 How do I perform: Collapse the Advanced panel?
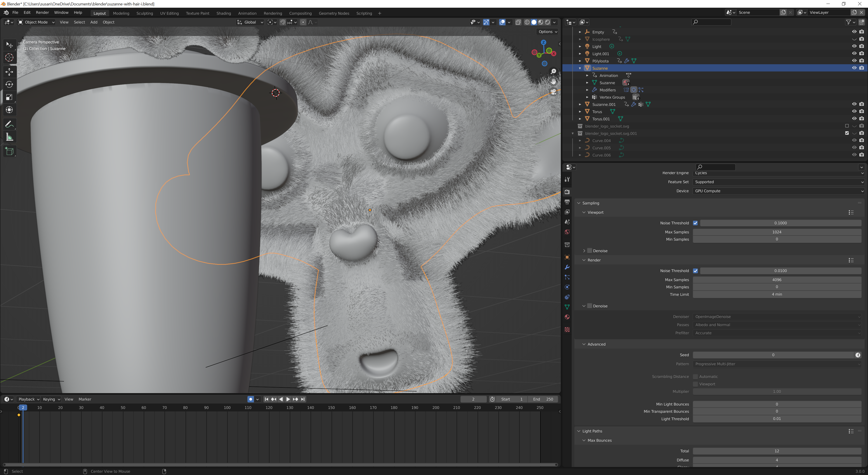584,344
